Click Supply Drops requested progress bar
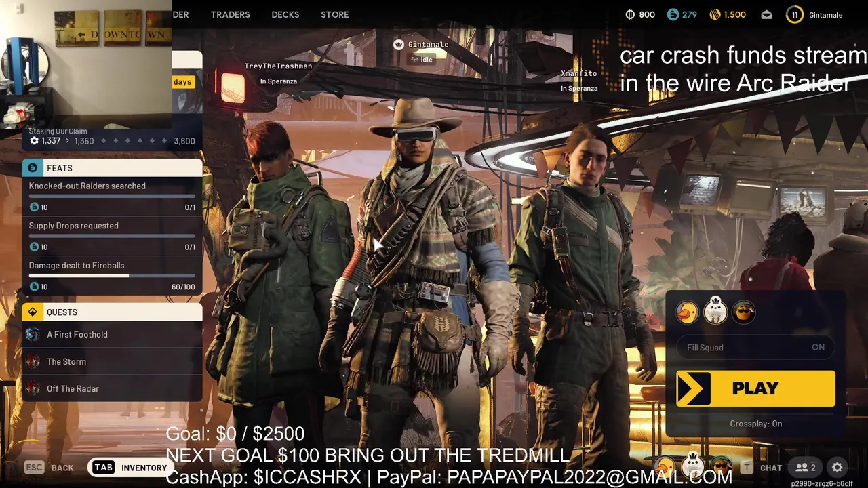This screenshot has width=868, height=488. pyautogui.click(x=112, y=236)
